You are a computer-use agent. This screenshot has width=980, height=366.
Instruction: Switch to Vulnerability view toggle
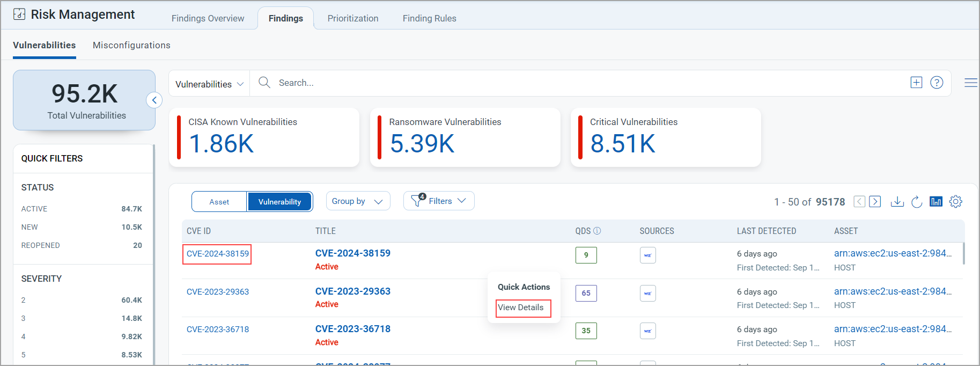279,202
